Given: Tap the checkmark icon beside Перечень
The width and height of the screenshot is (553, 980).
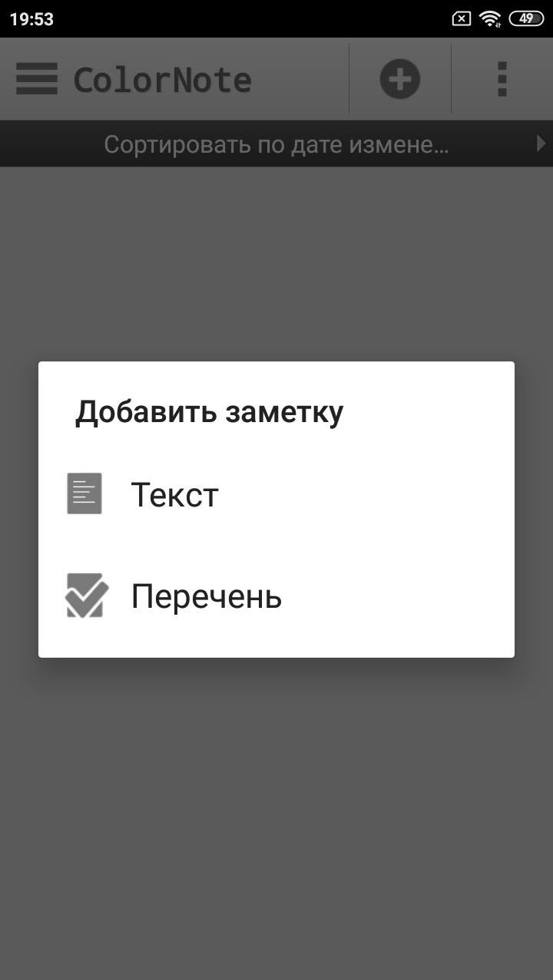Looking at the screenshot, I should 86,596.
